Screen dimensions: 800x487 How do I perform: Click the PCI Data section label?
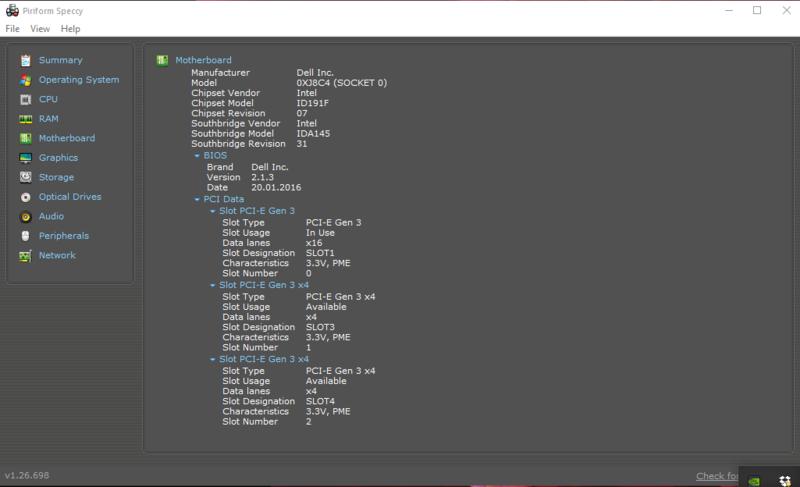click(223, 199)
